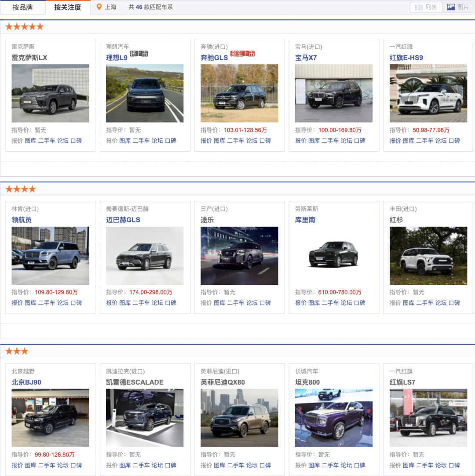View the 凯雷德ESCALADE car photo
Viewport: 475px width, 476px height.
pyautogui.click(x=145, y=418)
